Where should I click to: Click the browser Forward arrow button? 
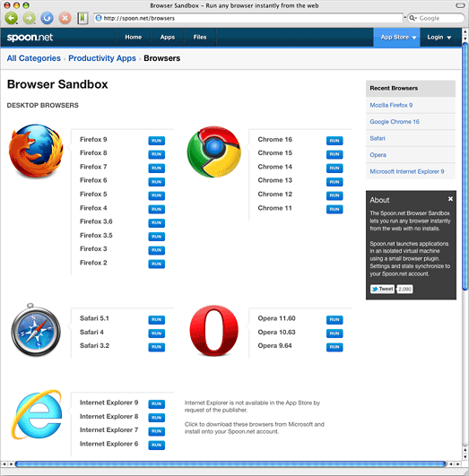coord(30,18)
